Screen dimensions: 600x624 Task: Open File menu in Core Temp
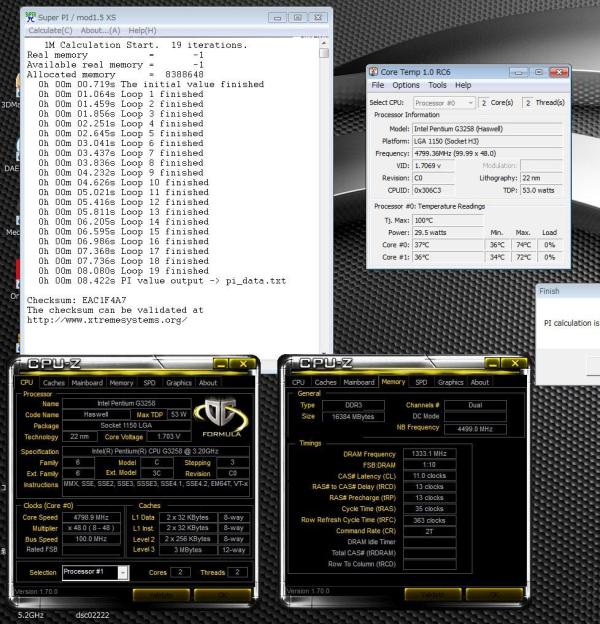[x=378, y=85]
